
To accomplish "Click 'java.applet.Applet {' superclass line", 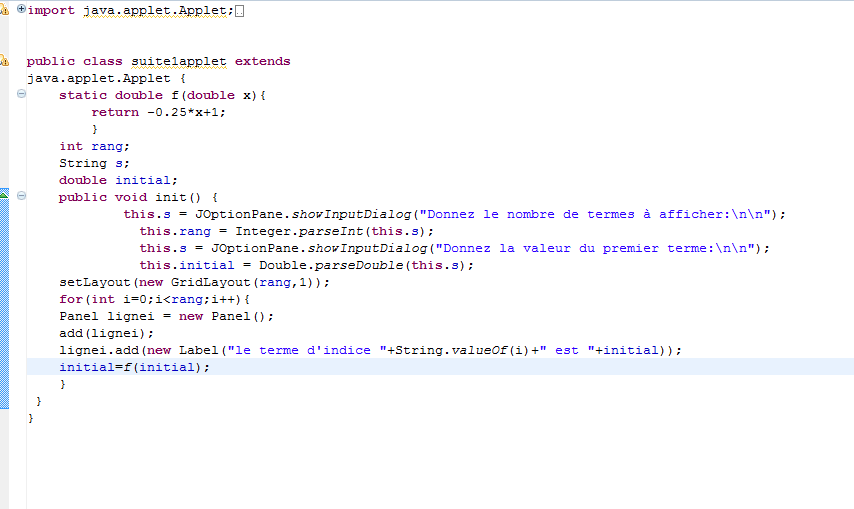I will 107,78.
